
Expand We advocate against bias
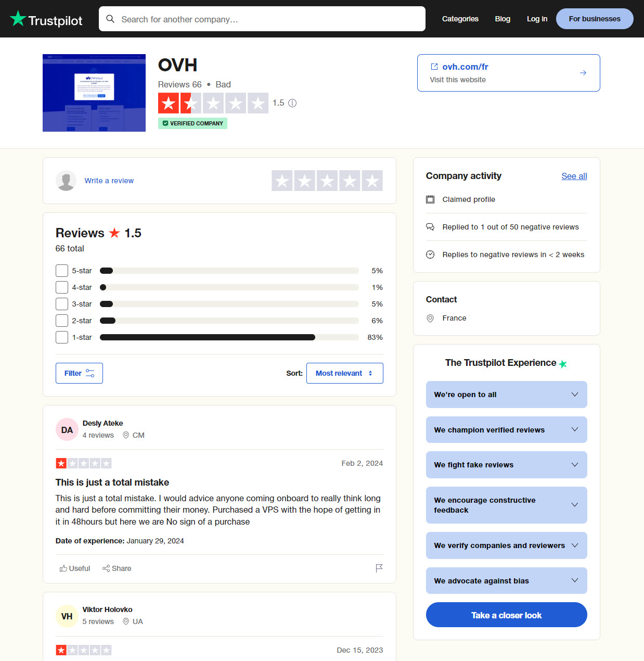(x=507, y=581)
